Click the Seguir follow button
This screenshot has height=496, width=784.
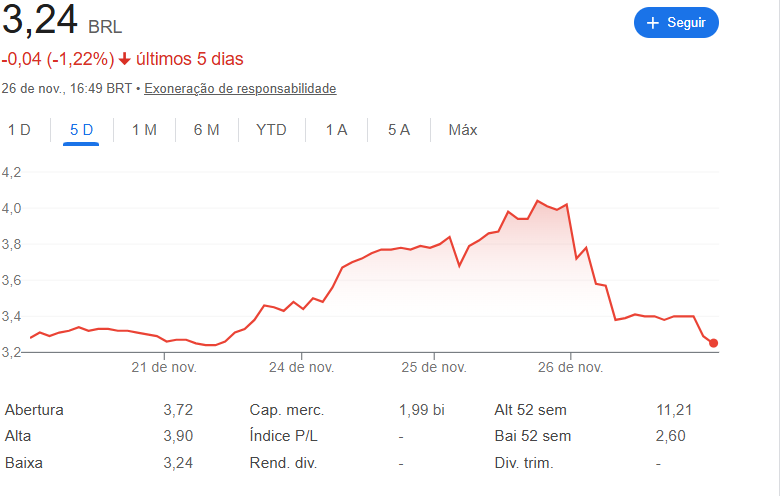pos(676,23)
